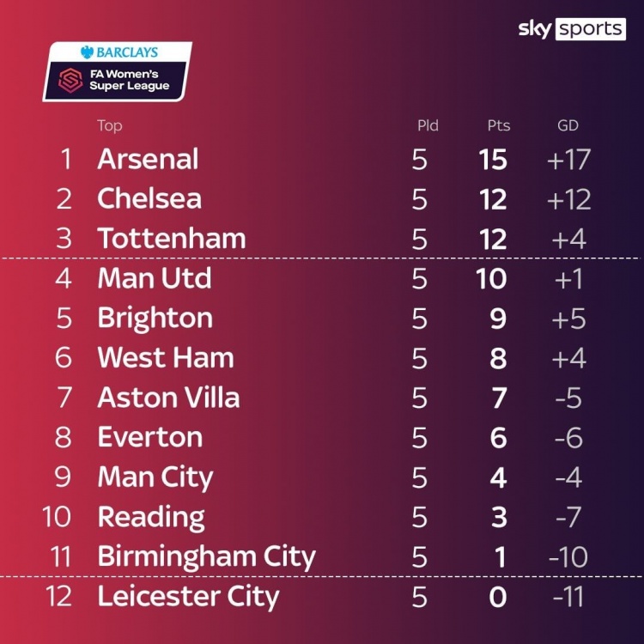644x644 pixels.
Task: Click the Pts column header
Action: point(499,125)
